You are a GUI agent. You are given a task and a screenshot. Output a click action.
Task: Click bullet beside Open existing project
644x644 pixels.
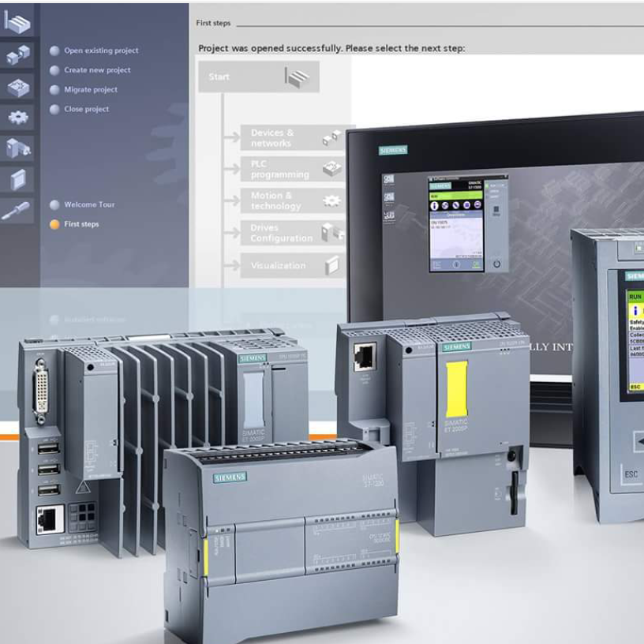[54, 51]
